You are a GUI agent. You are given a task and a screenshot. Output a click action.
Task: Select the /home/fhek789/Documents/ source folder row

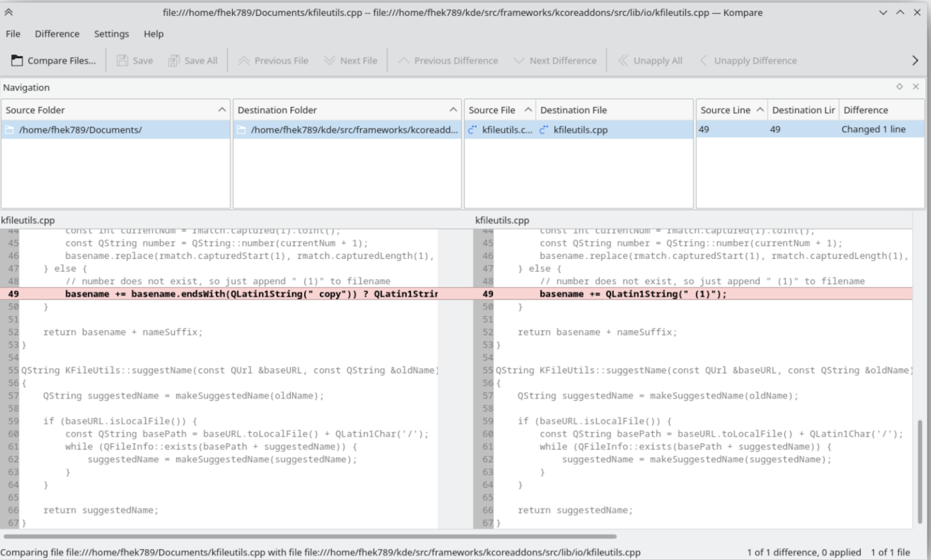click(x=80, y=130)
